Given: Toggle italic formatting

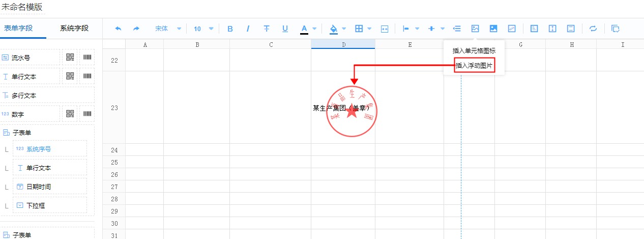Looking at the screenshot, I should coord(248,29).
